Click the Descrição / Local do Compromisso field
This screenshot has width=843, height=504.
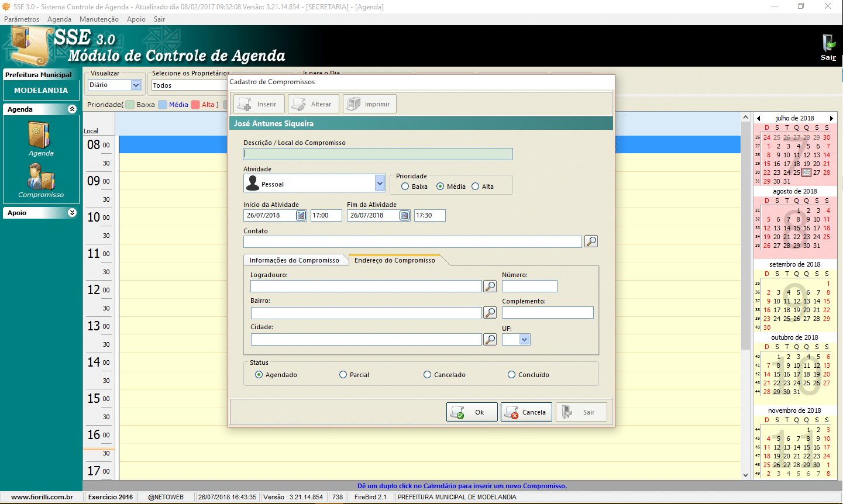[x=378, y=154]
